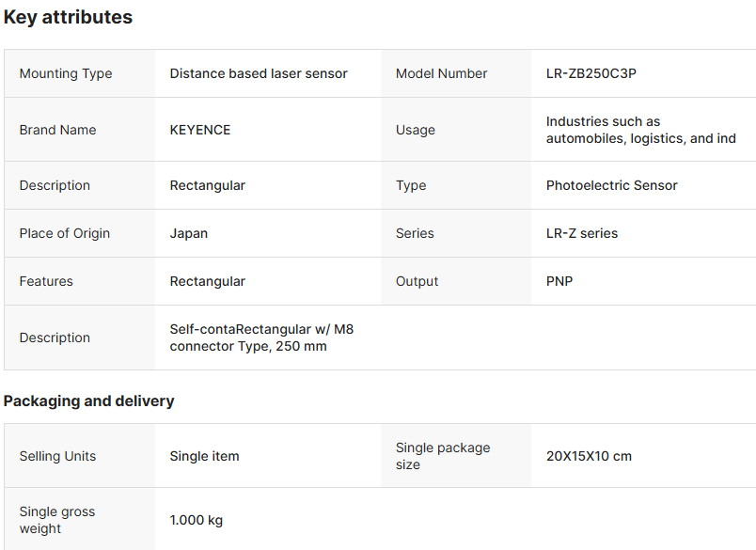
Task: Click the 20X15X10 cm package size
Action: coord(589,456)
